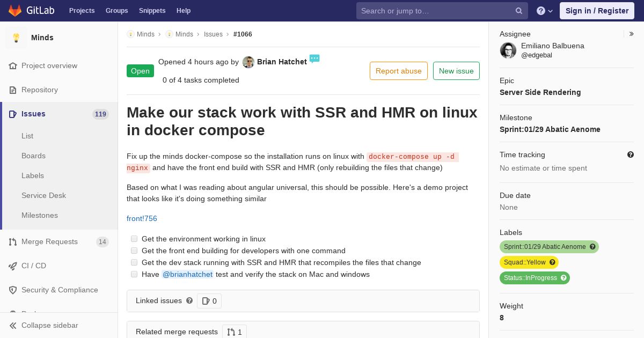Check 'Get the front end building' task
Viewport: 644px width, 338px height.
pyautogui.click(x=134, y=251)
